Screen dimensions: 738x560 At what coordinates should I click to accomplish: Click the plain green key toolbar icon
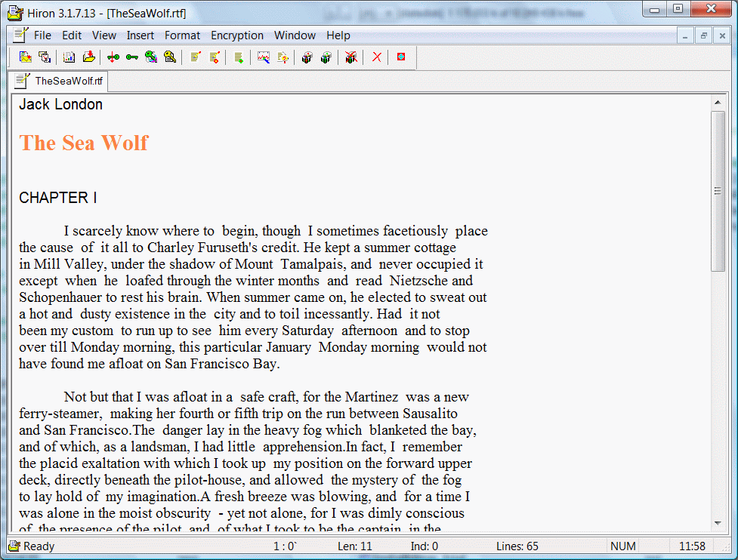click(x=131, y=57)
